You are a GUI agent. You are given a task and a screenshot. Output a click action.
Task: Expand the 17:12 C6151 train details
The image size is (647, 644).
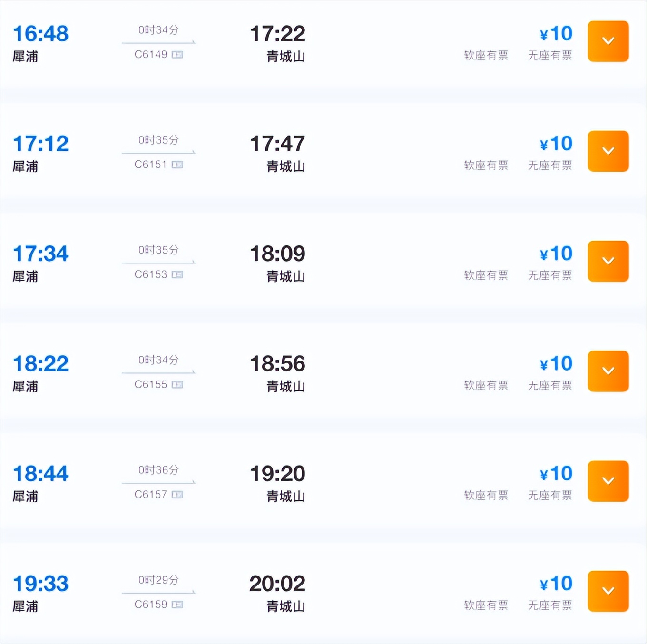608,151
